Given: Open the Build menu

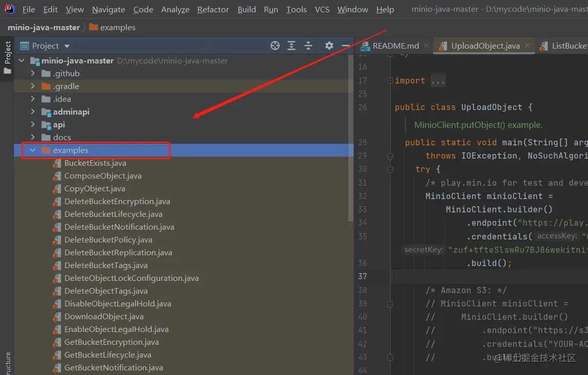Looking at the screenshot, I should pyautogui.click(x=246, y=9).
